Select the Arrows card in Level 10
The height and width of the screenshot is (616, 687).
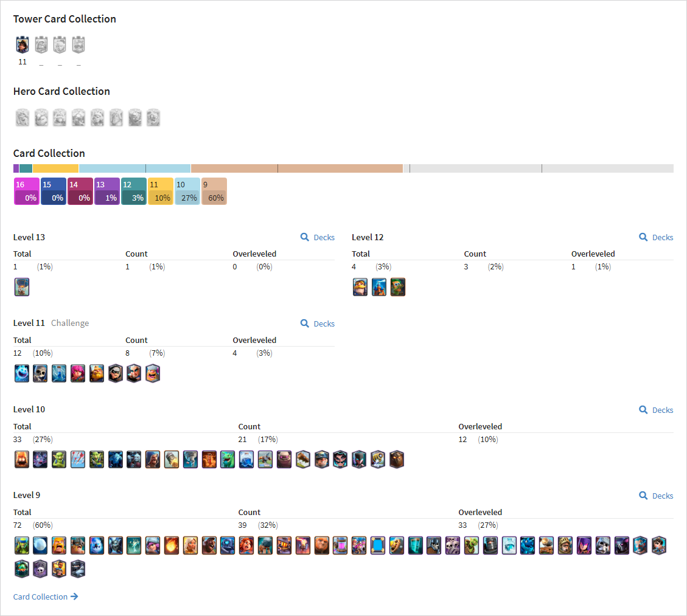pyautogui.click(x=78, y=460)
